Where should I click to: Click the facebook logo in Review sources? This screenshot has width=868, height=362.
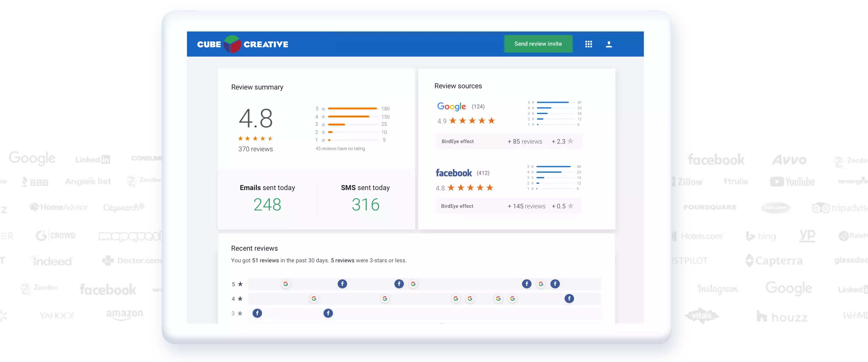(454, 173)
